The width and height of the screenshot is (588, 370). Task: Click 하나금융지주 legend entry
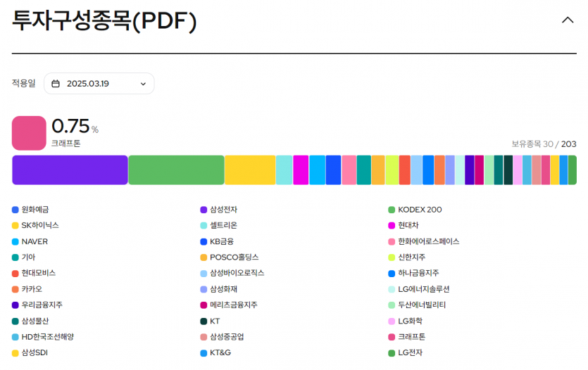(x=413, y=273)
